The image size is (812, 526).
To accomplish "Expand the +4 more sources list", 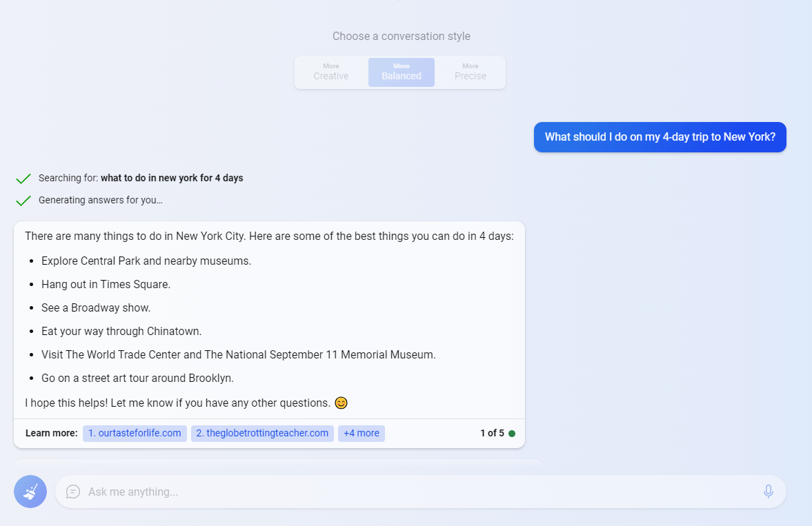I will (362, 433).
